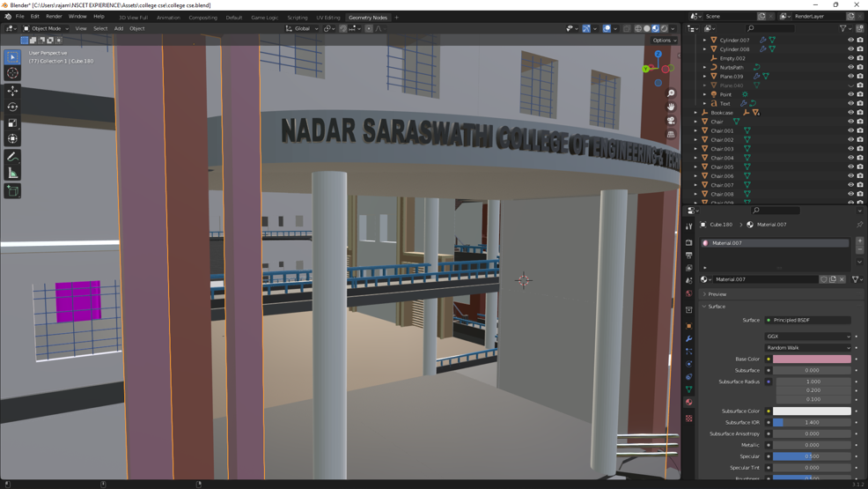Open the Scene properties tab
This screenshot has height=489, width=868.
point(689,281)
